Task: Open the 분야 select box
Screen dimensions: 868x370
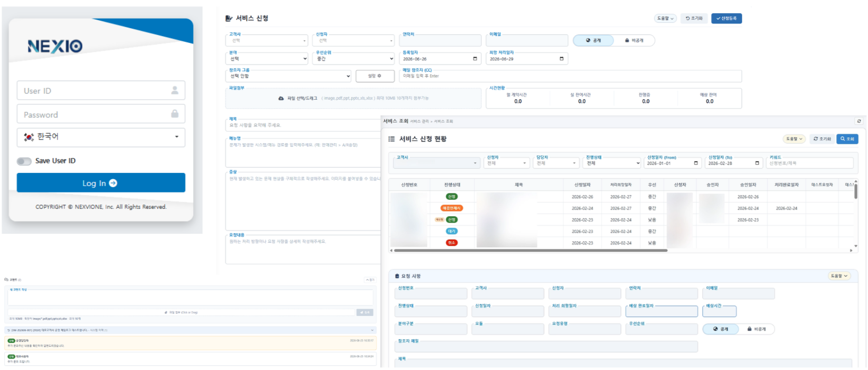Action: tap(267, 59)
